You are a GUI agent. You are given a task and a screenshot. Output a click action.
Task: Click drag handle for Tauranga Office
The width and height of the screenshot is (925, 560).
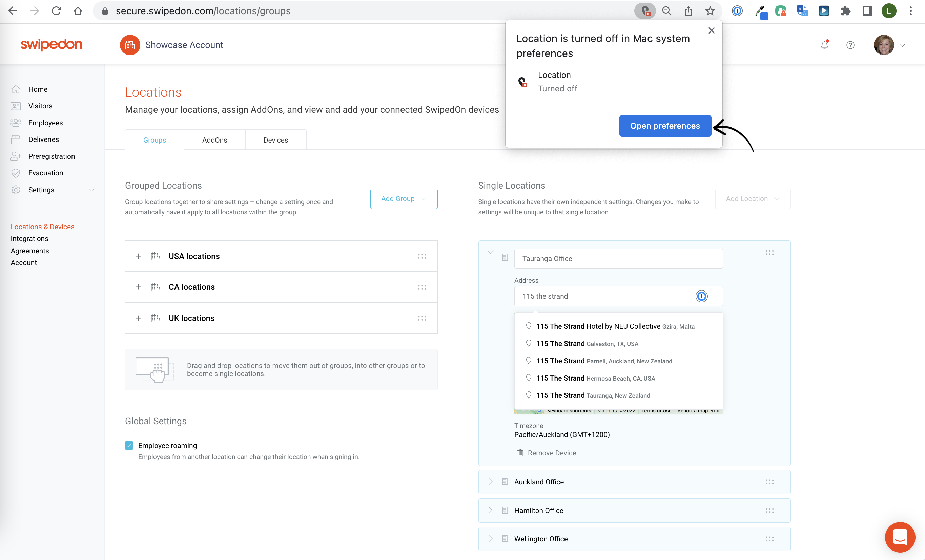(769, 253)
